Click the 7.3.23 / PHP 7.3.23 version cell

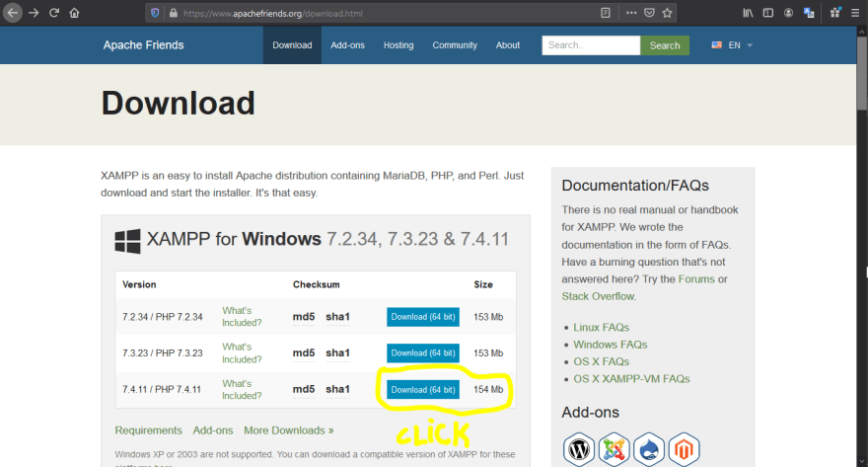[x=162, y=352]
